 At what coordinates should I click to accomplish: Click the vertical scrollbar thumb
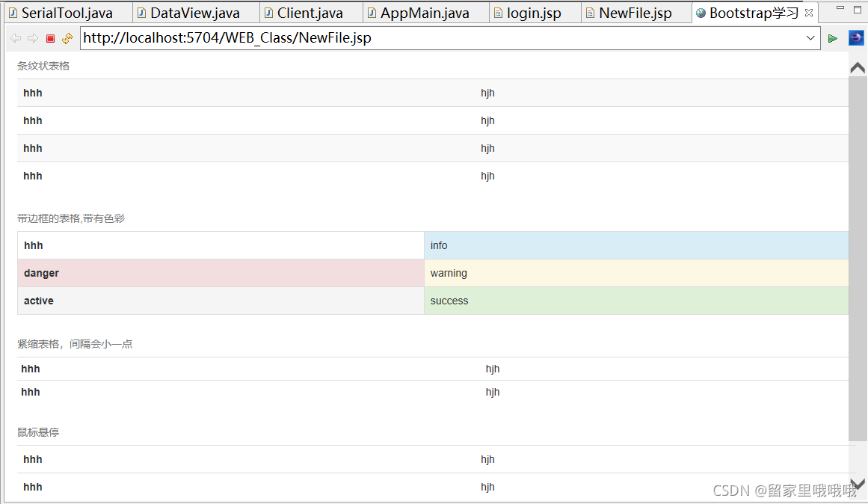(858, 259)
